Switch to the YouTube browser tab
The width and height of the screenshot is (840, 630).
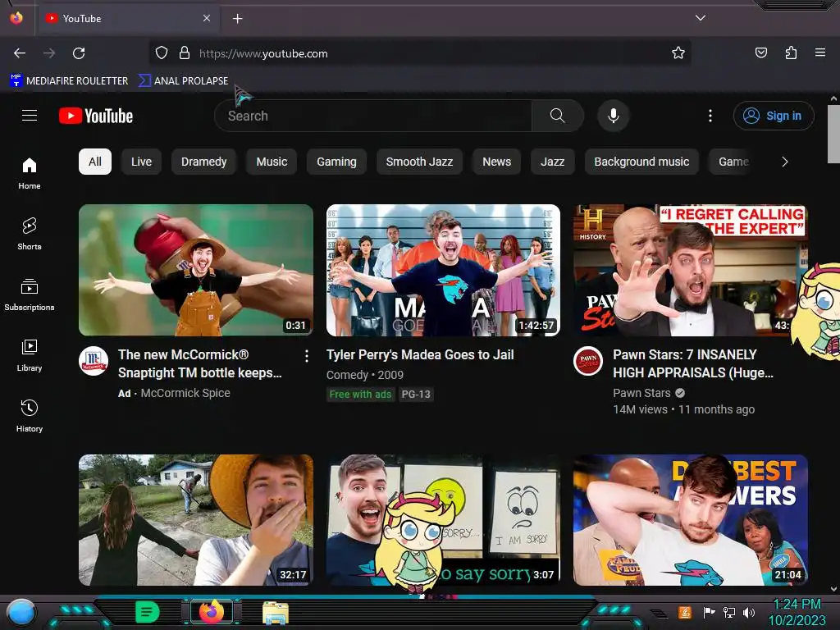(x=127, y=18)
